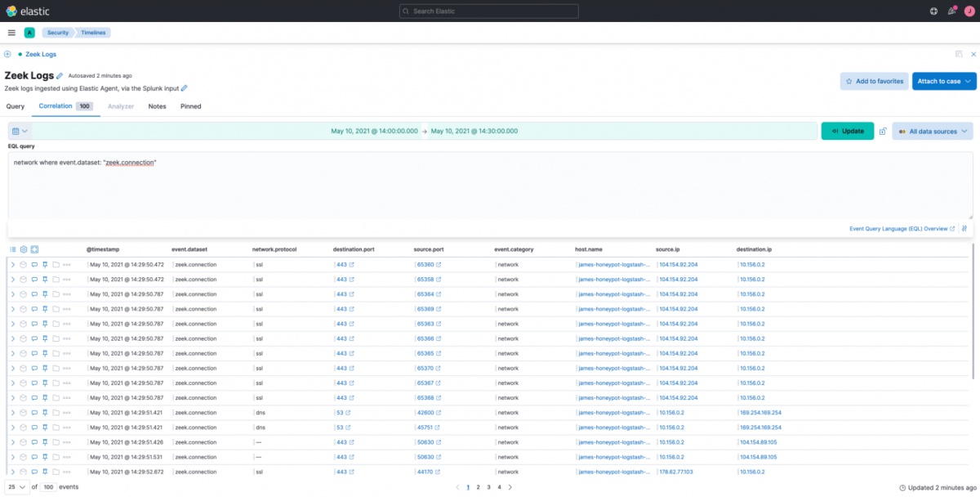Toggle the date lock icon beside Update
The width and height of the screenshot is (980, 497).
tap(883, 131)
